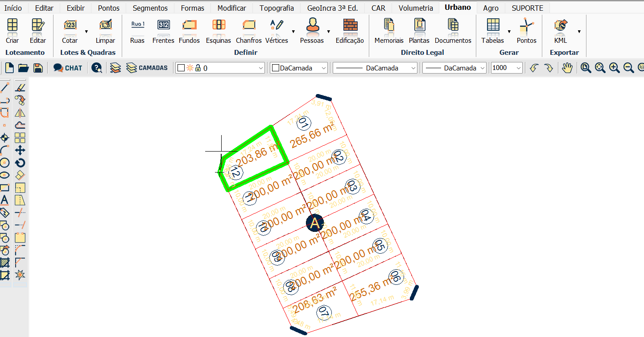Select the rotate tool in left toolbar
This screenshot has height=337, width=644.
tap(20, 163)
